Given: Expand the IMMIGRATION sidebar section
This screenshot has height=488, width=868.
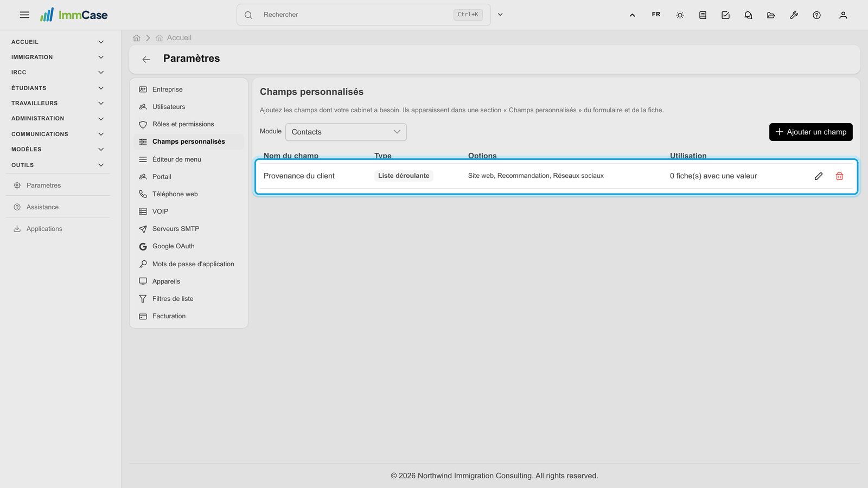Looking at the screenshot, I should pos(57,57).
